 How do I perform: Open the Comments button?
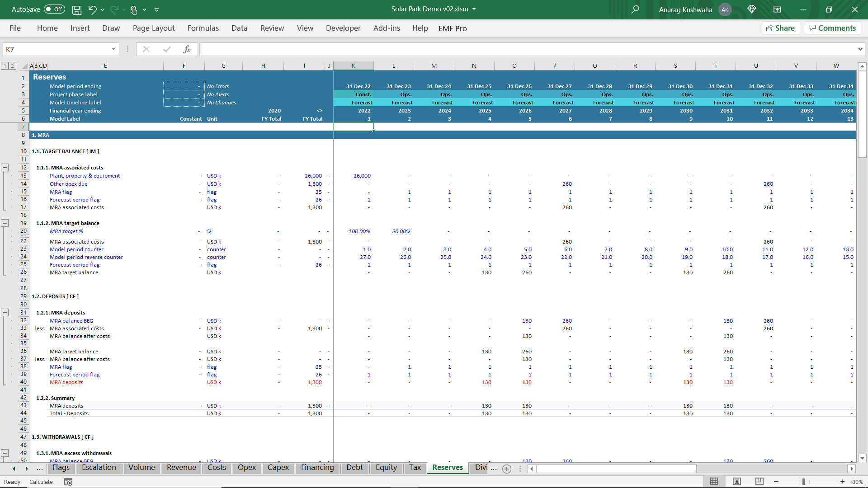[x=832, y=28]
